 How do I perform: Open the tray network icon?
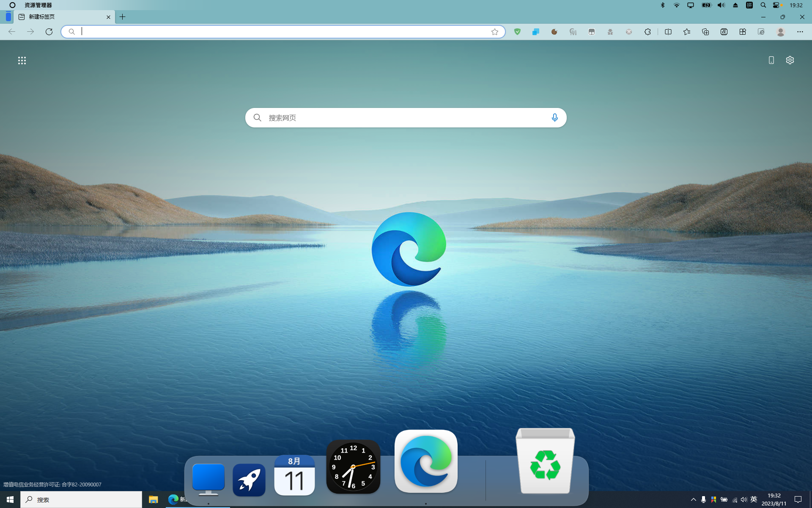point(735,500)
